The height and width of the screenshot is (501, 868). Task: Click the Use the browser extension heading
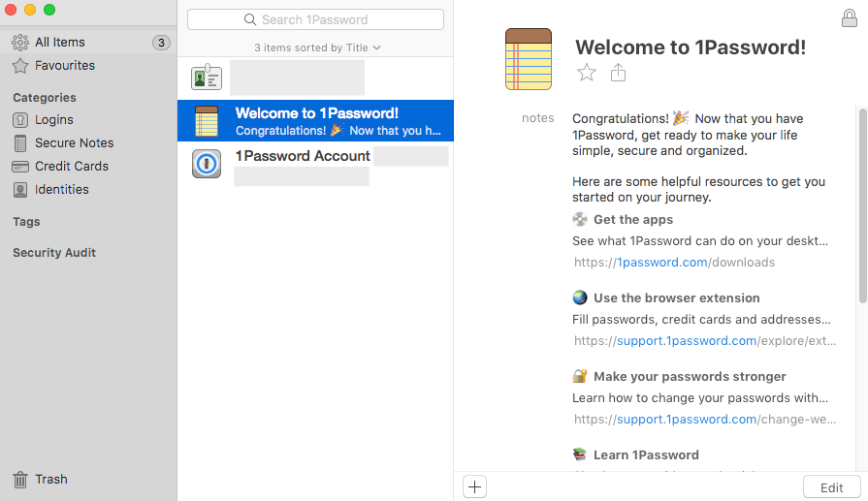tap(677, 298)
